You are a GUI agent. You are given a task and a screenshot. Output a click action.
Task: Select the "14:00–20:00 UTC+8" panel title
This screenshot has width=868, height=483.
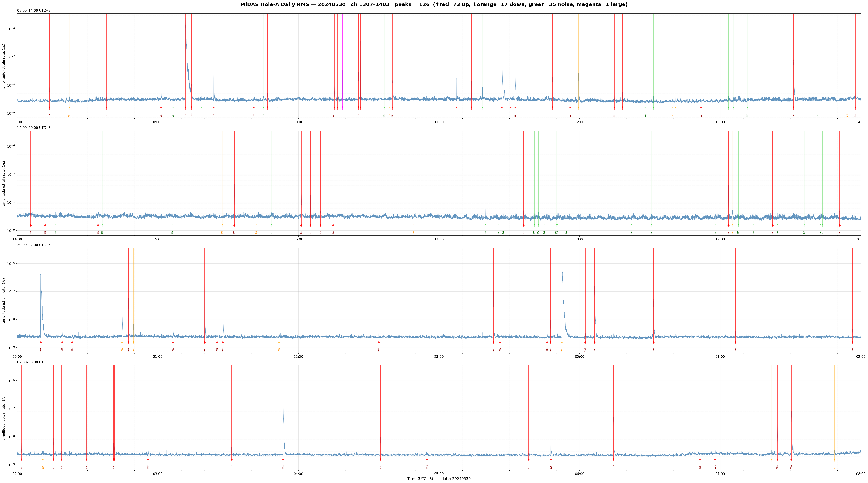34,128
